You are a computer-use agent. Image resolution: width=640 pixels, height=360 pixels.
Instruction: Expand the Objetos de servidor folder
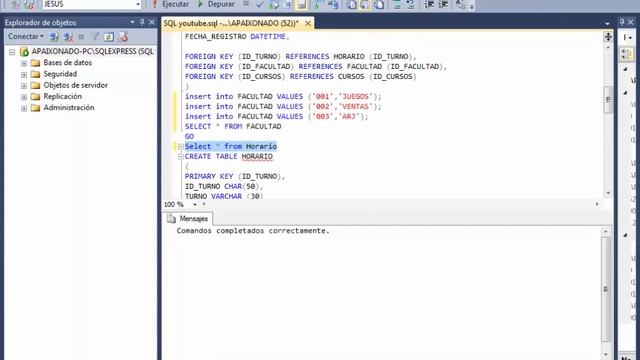tap(24, 86)
